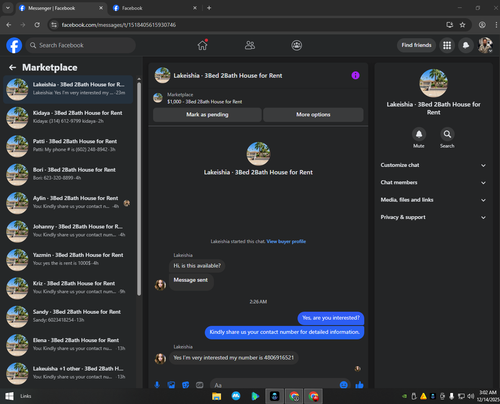The width and height of the screenshot is (500, 404).
Task: Open the emoji picker in message box
Action: pyautogui.click(x=344, y=385)
